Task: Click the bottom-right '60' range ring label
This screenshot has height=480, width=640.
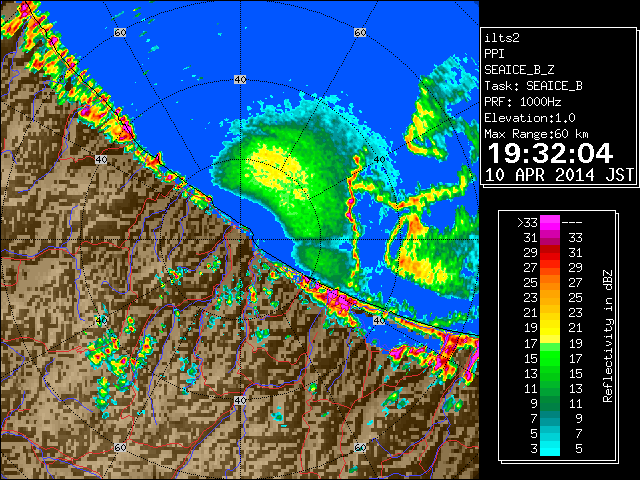Action: pyautogui.click(x=360, y=447)
